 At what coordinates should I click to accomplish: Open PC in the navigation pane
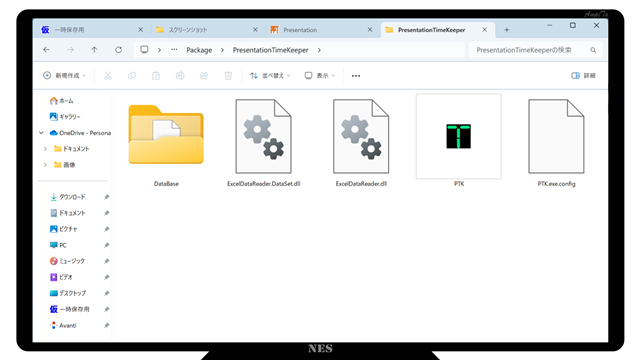[x=58, y=245]
